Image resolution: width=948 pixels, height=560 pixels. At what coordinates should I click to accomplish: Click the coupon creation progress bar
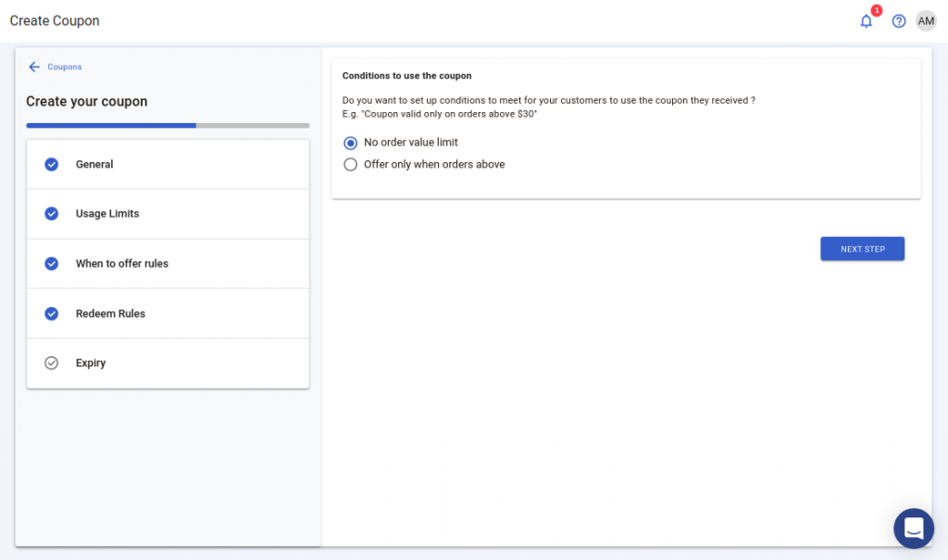(x=168, y=126)
